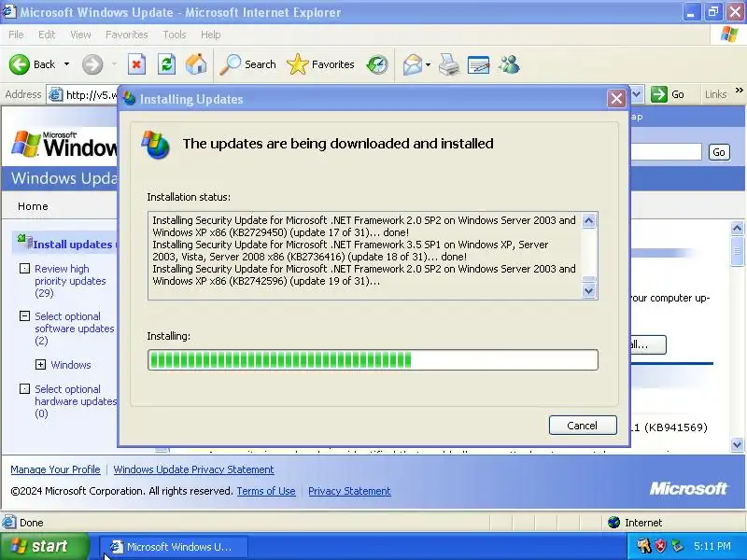Click the Back arrow icon
This screenshot has height=560, width=747.
click(20, 64)
